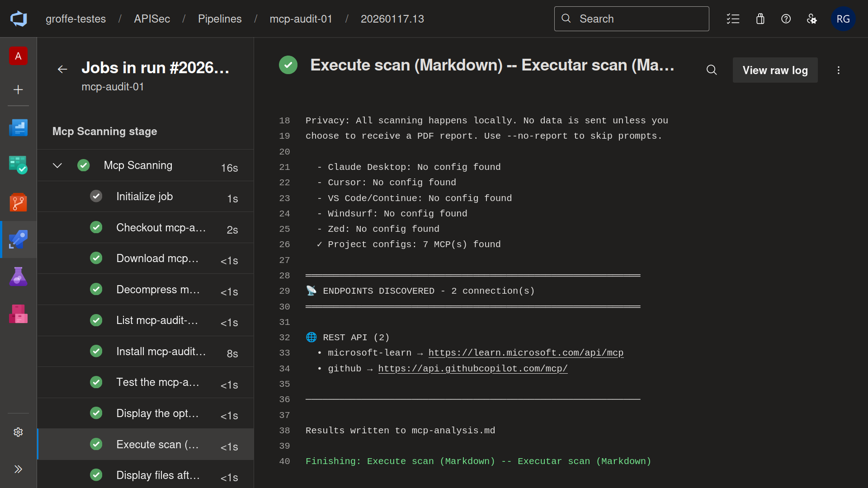
Task: Go back using the left arrow
Action: (x=62, y=69)
